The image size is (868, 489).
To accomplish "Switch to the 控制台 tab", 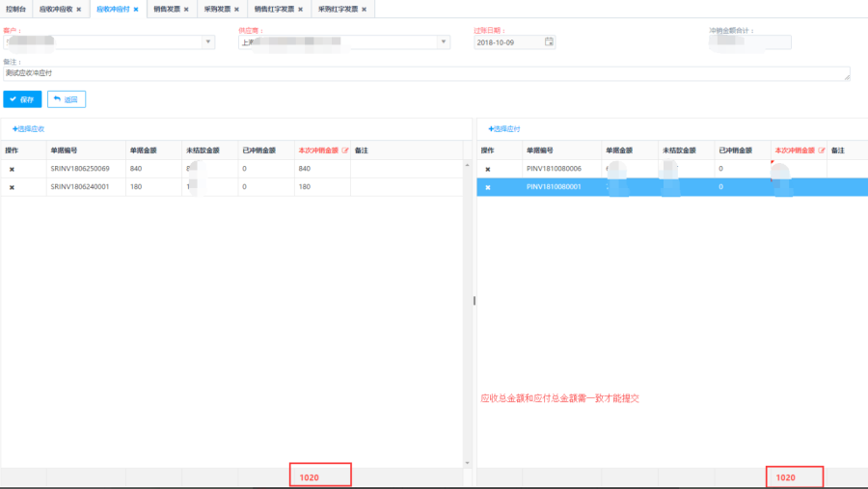I will (x=16, y=9).
